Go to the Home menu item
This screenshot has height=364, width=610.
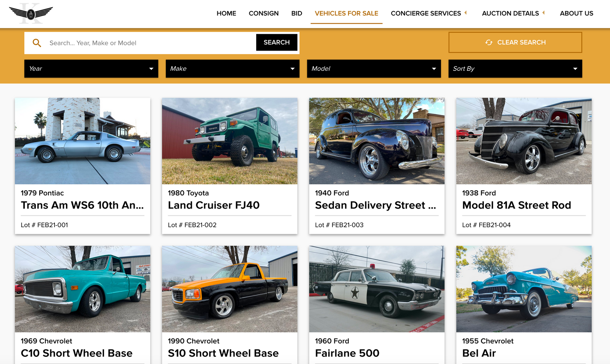(226, 13)
